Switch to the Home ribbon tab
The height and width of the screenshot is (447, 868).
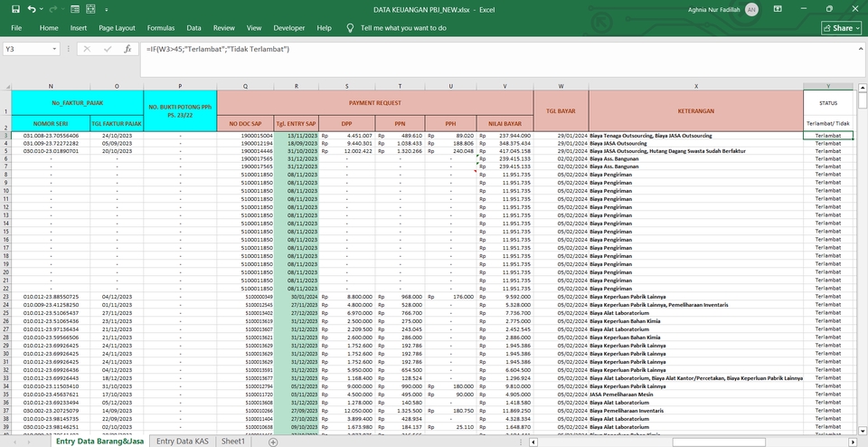pos(49,28)
